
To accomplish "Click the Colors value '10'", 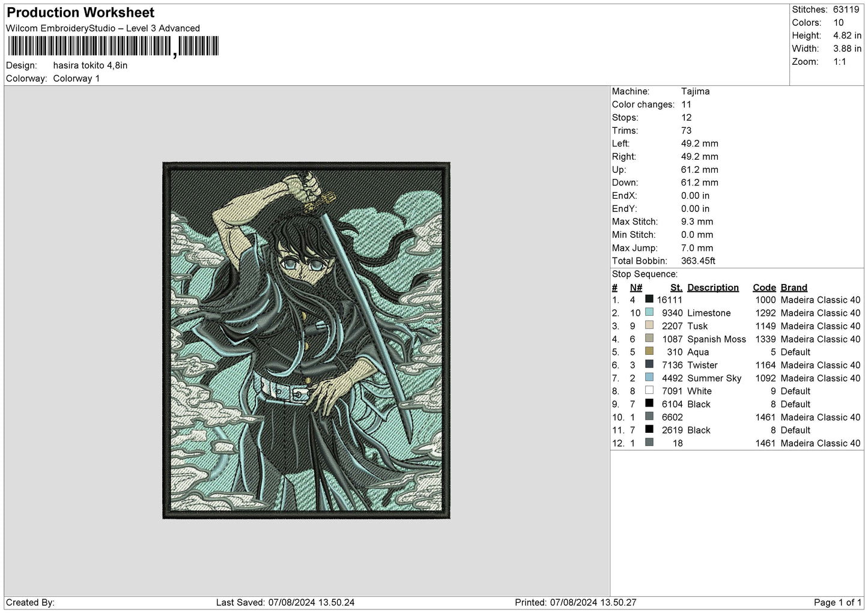I will [839, 23].
